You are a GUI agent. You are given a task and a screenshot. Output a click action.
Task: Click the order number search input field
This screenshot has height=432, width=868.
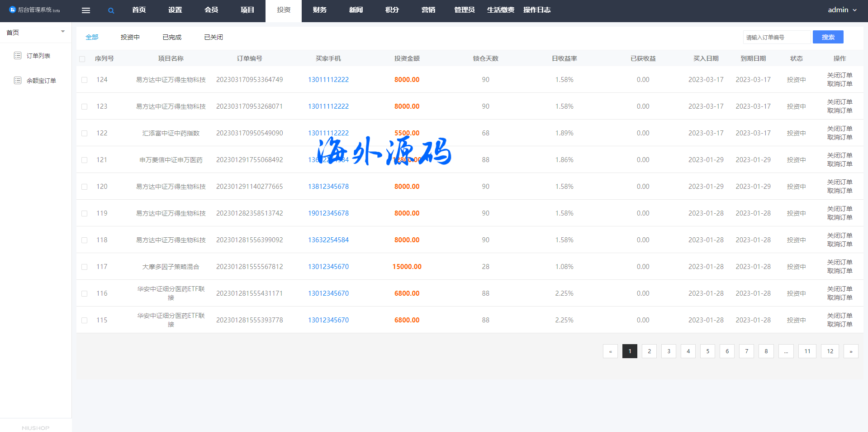776,37
